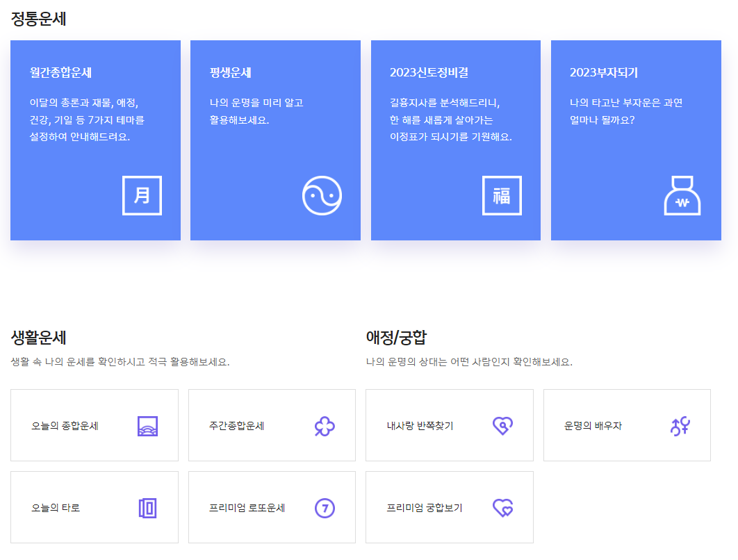This screenshot has width=738, height=560.
Task: Select the yin-yang icon on 평생운세 card
Action: coord(322,195)
